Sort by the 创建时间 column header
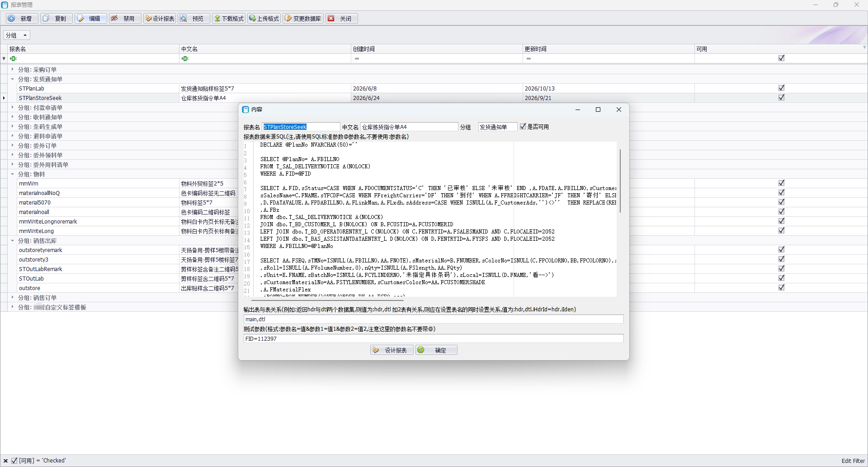This screenshot has width=868, height=467. [437, 49]
